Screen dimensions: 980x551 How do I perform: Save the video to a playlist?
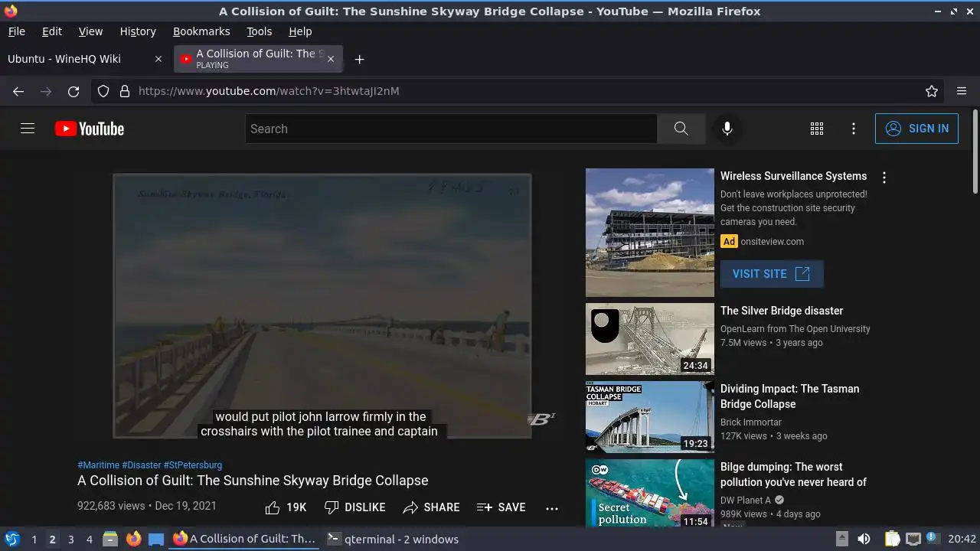click(501, 507)
